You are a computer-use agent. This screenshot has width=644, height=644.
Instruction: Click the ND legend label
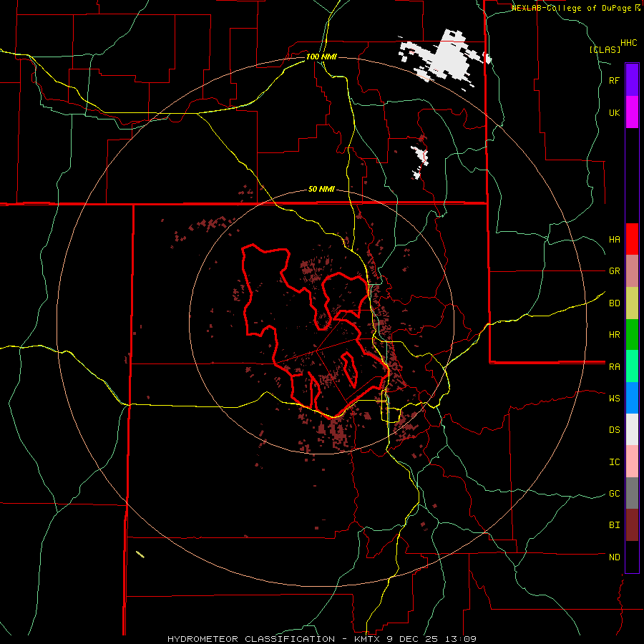coord(614,557)
